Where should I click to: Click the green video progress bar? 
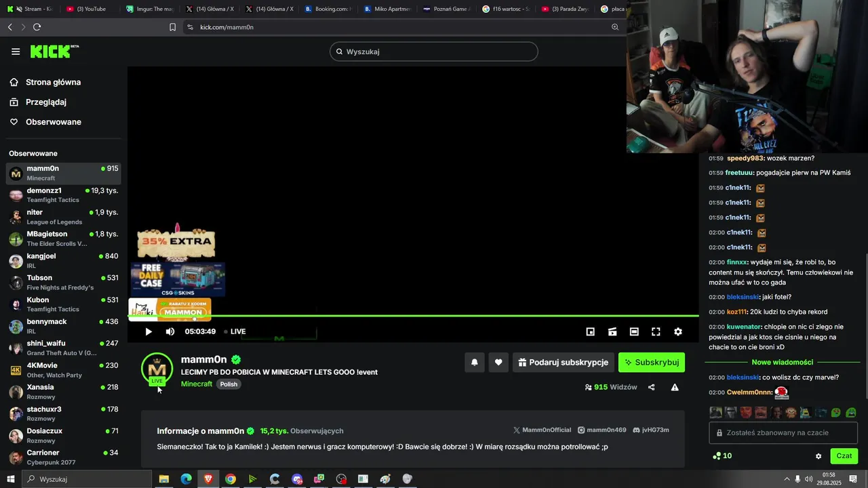[x=413, y=315]
